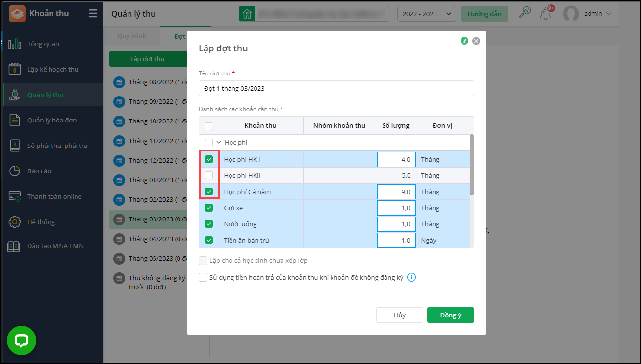
Task: Click the Đào tạo MISA EMIS book icon
Action: [x=14, y=246]
